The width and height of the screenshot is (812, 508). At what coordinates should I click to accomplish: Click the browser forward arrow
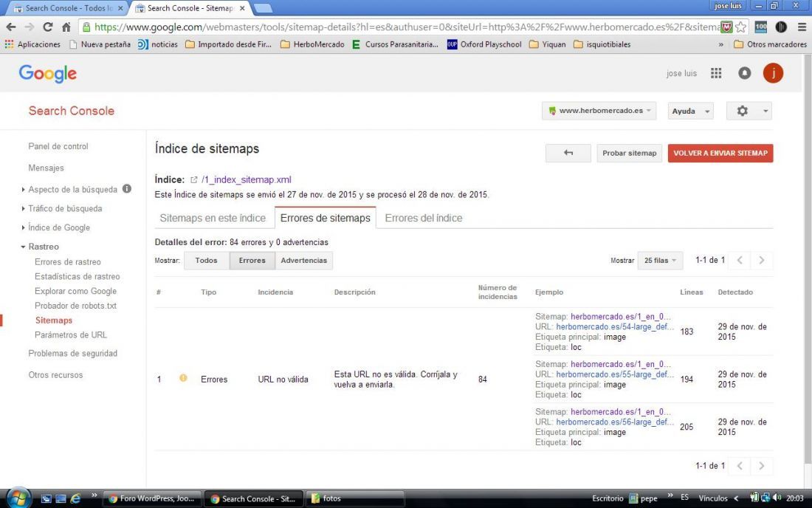point(30,27)
